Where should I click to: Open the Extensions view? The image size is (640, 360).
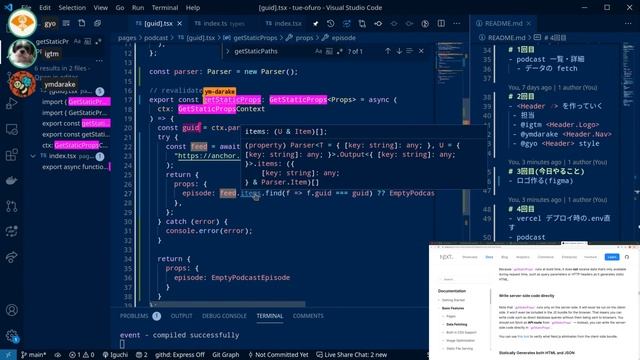click(11, 155)
